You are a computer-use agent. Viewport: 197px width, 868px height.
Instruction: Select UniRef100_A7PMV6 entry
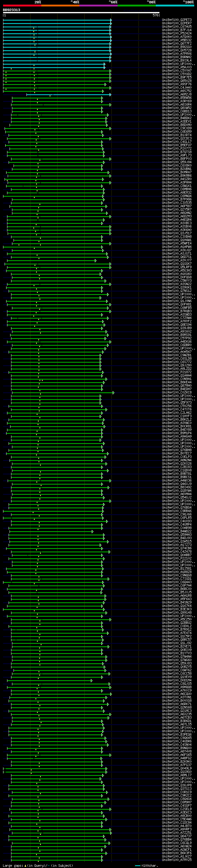coord(177,54)
